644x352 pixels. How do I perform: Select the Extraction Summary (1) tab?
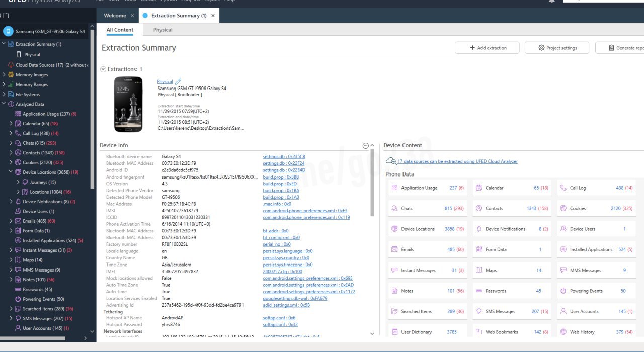point(179,16)
